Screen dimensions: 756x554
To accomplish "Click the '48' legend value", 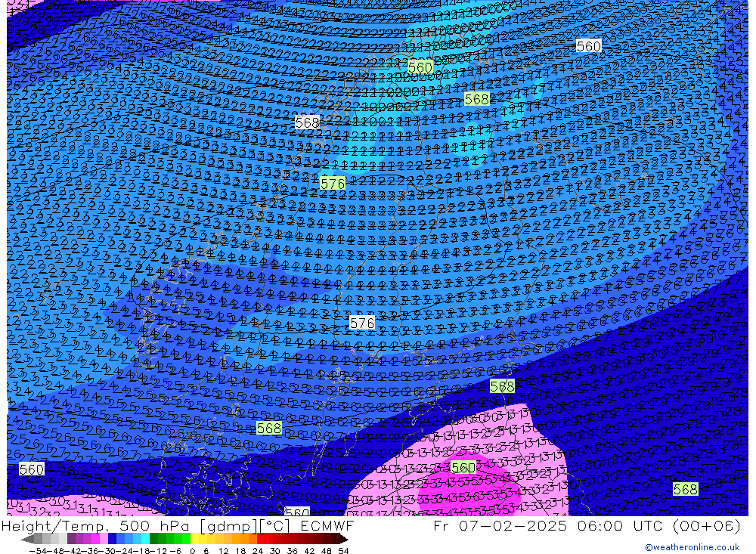I will [327, 551].
